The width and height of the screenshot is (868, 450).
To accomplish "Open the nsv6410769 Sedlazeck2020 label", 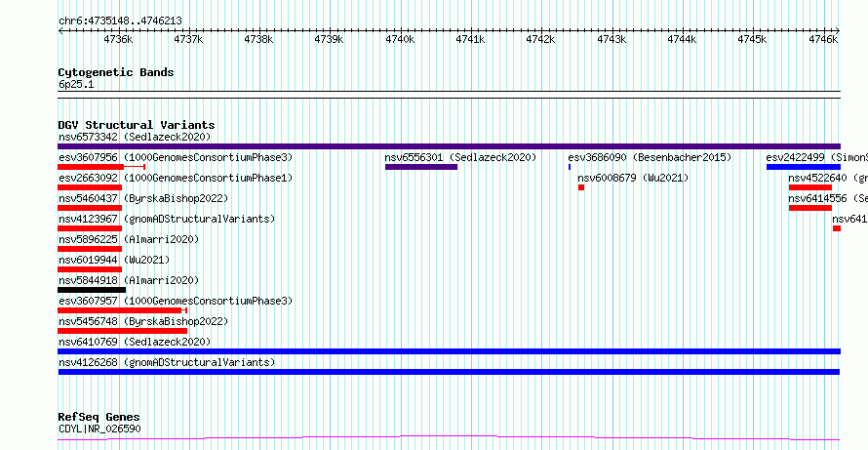I will coord(135,342).
